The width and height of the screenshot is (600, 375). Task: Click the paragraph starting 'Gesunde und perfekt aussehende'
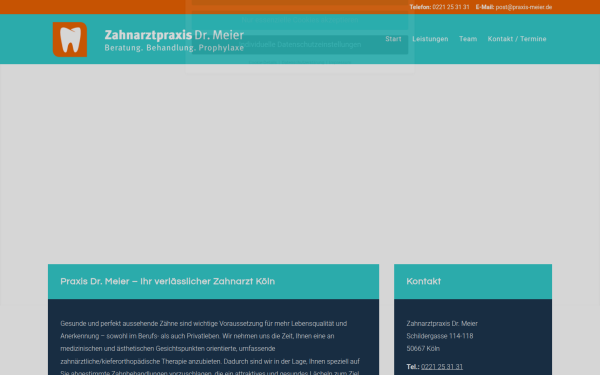[210, 348]
